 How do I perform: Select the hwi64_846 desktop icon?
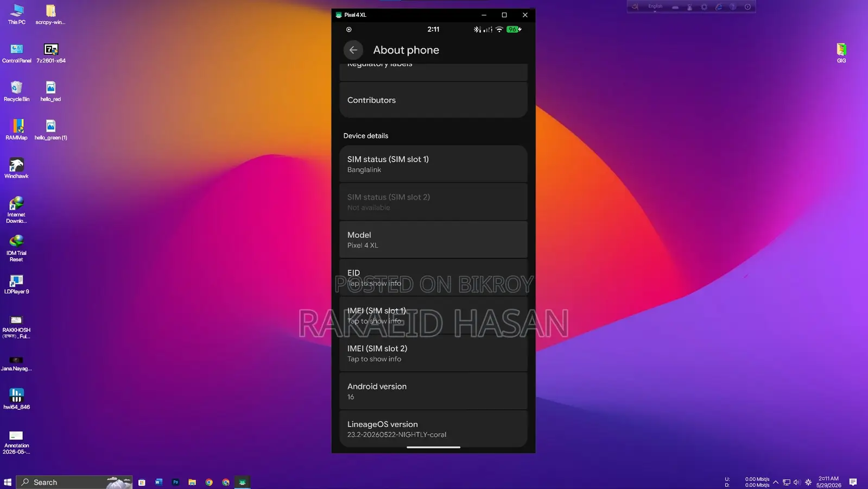coord(16,399)
